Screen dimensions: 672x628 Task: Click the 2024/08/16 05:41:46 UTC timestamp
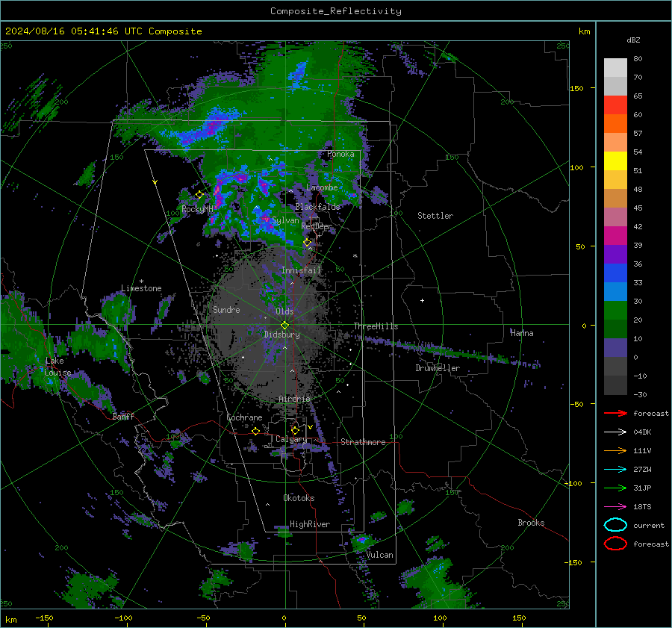point(74,31)
